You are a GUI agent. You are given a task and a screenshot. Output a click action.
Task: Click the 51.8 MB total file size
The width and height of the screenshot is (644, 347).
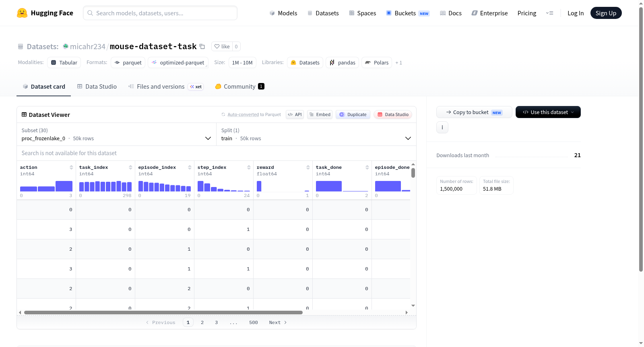[x=492, y=189]
